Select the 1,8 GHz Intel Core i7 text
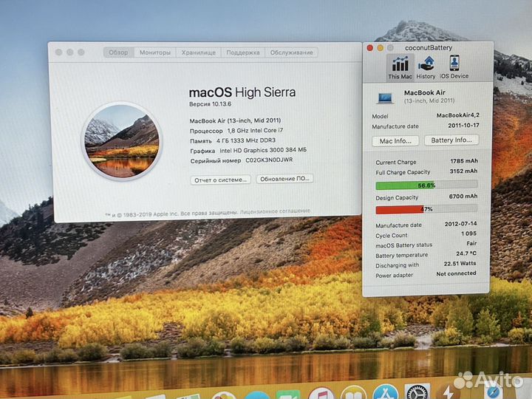Screen dimensions: 532x399 255,130
